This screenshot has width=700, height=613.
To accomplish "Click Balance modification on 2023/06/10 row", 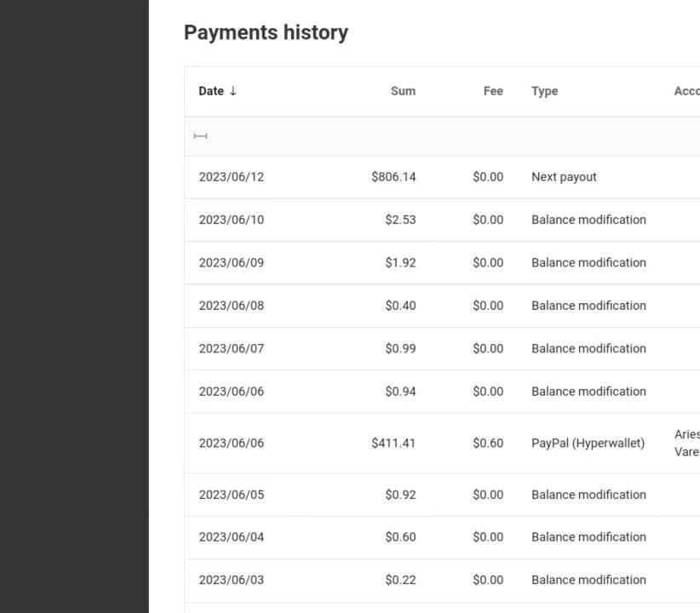I will [588, 220].
